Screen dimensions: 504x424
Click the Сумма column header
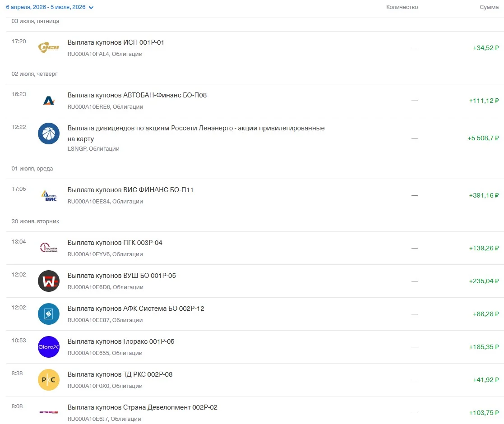pyautogui.click(x=489, y=7)
